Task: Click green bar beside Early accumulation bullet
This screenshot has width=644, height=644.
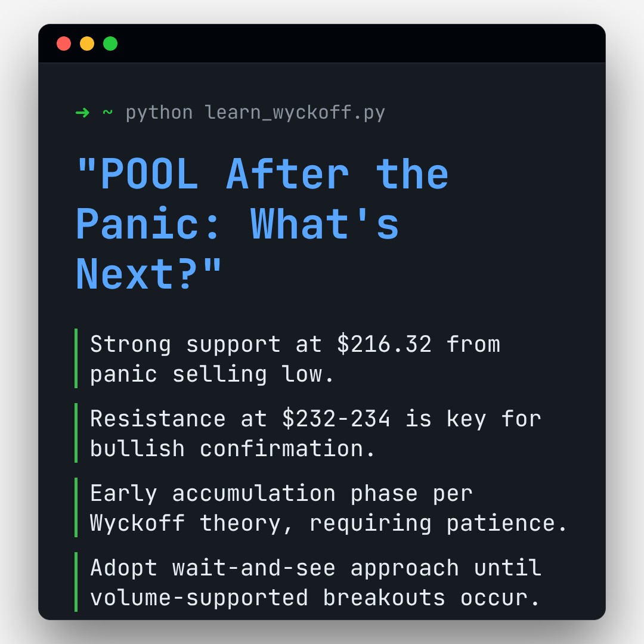Action: 76,507
